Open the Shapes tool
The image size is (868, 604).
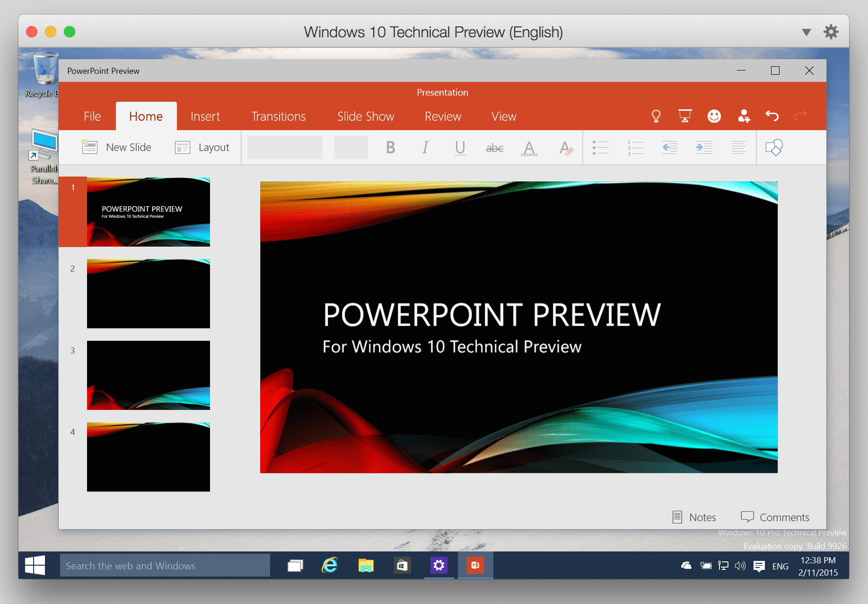click(x=774, y=148)
